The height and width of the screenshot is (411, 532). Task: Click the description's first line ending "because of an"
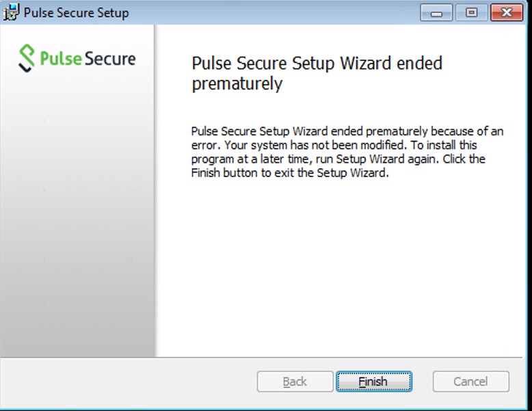pyautogui.click(x=347, y=131)
